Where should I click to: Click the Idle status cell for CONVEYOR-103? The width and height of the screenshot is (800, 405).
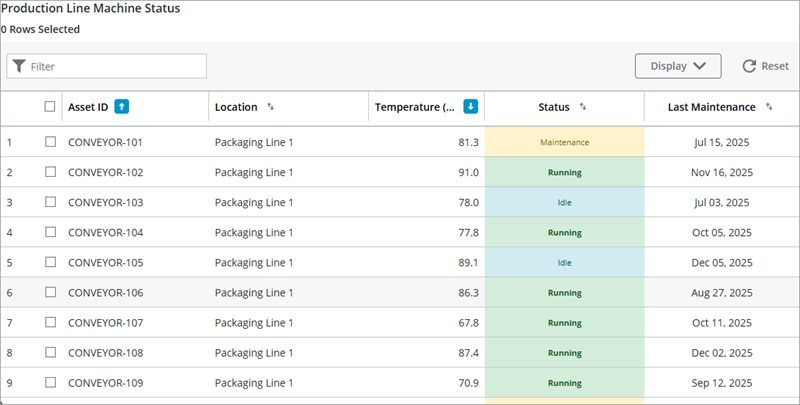(564, 202)
